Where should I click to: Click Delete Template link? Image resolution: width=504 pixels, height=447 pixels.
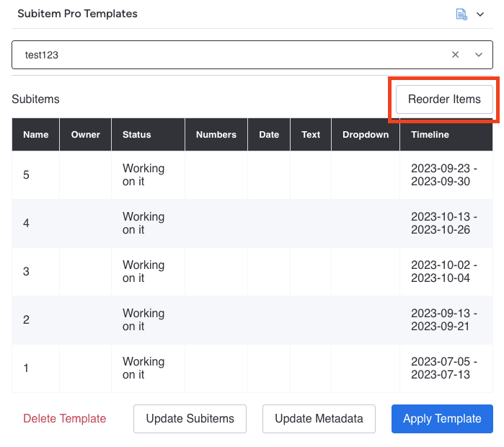coord(65,418)
